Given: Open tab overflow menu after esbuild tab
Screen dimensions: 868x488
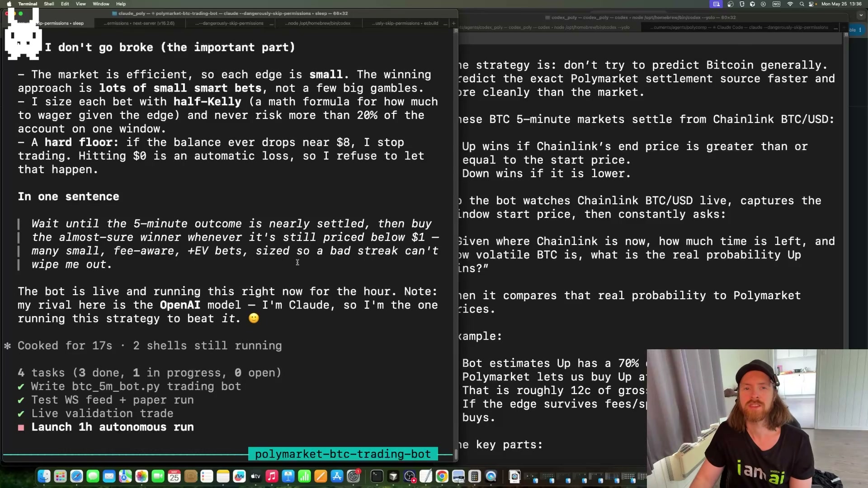Looking at the screenshot, I should tap(446, 23).
